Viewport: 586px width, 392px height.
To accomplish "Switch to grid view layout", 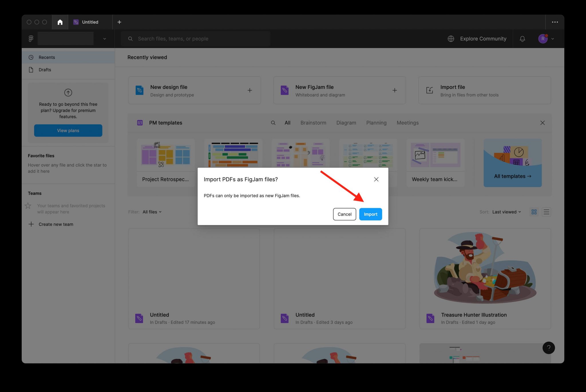I will [534, 212].
